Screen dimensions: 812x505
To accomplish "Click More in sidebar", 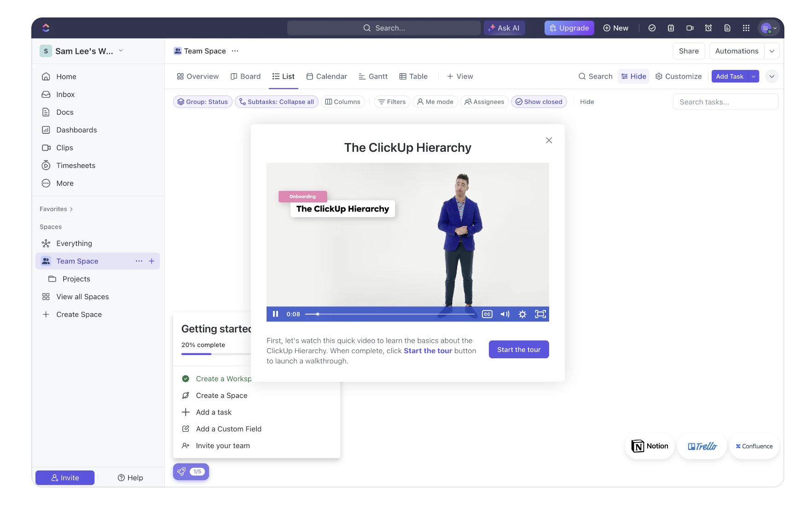I will click(65, 183).
